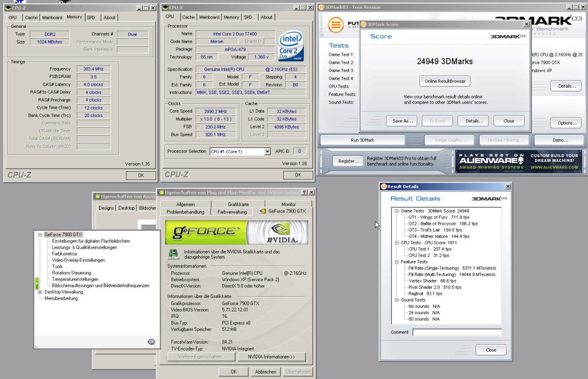Image resolution: width=588 pixels, height=379 pixels.
Task: Select Menübearbeitung tree item
Action: (x=61, y=298)
